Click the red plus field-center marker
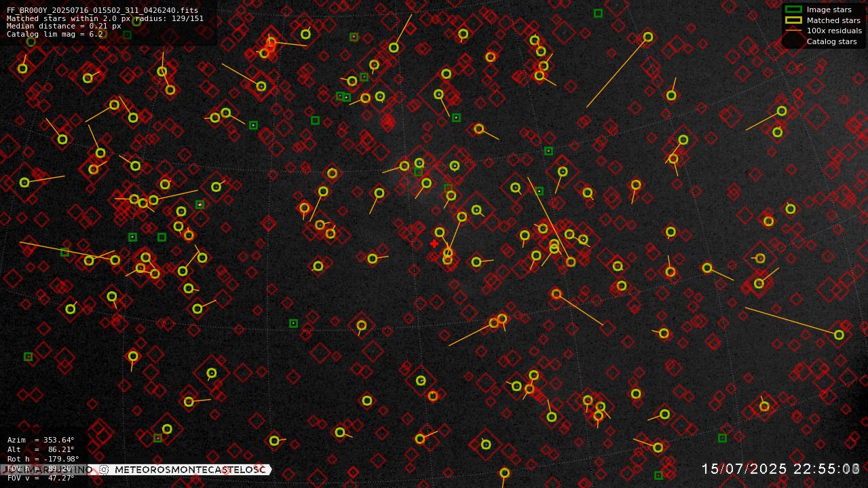The height and width of the screenshot is (488, 868). [434, 243]
